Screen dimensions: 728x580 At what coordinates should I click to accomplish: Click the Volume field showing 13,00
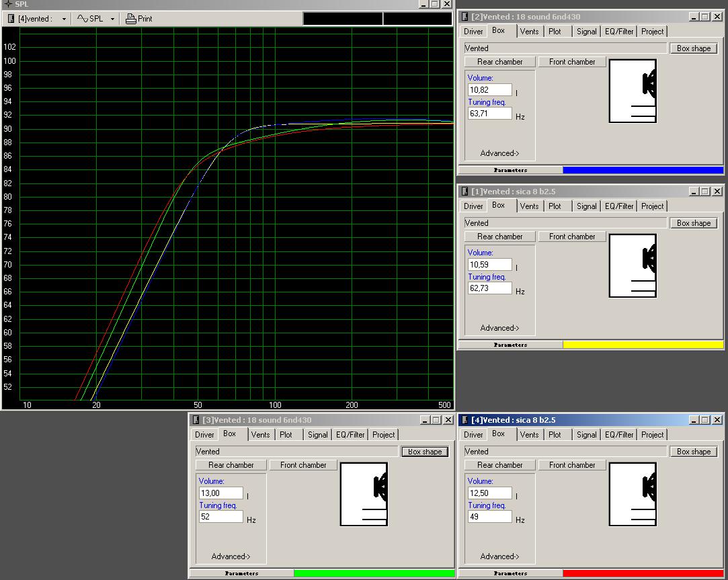click(x=221, y=493)
